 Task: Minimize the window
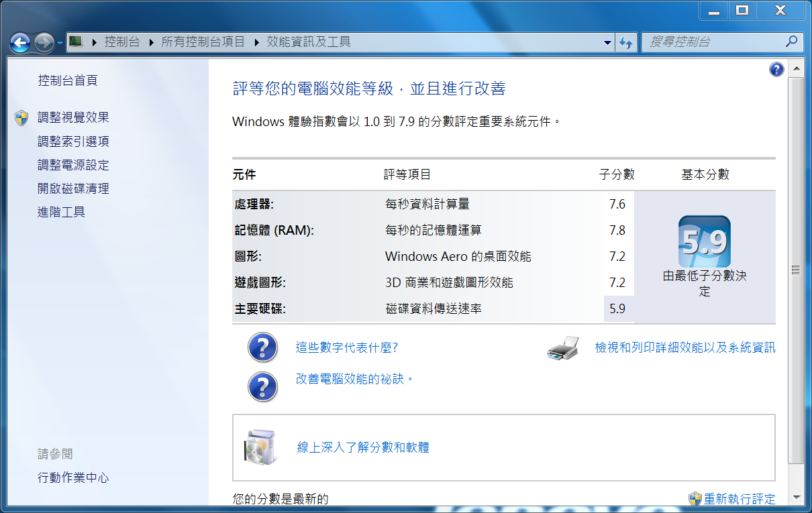coord(715,11)
